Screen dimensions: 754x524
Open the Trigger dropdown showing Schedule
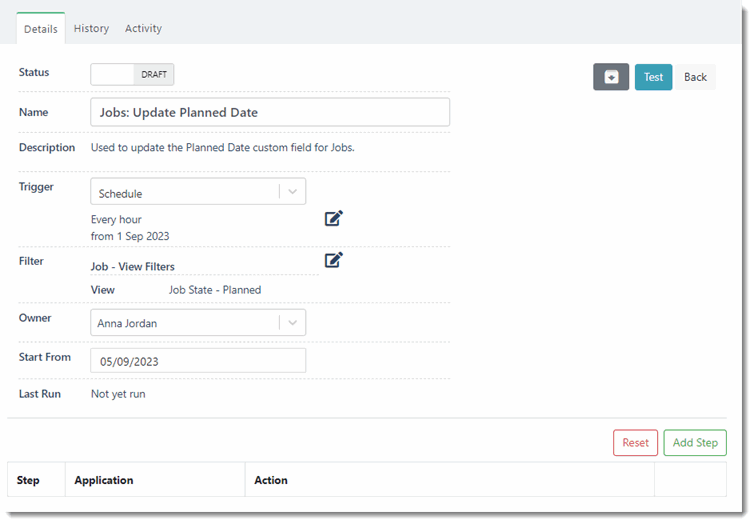(198, 192)
